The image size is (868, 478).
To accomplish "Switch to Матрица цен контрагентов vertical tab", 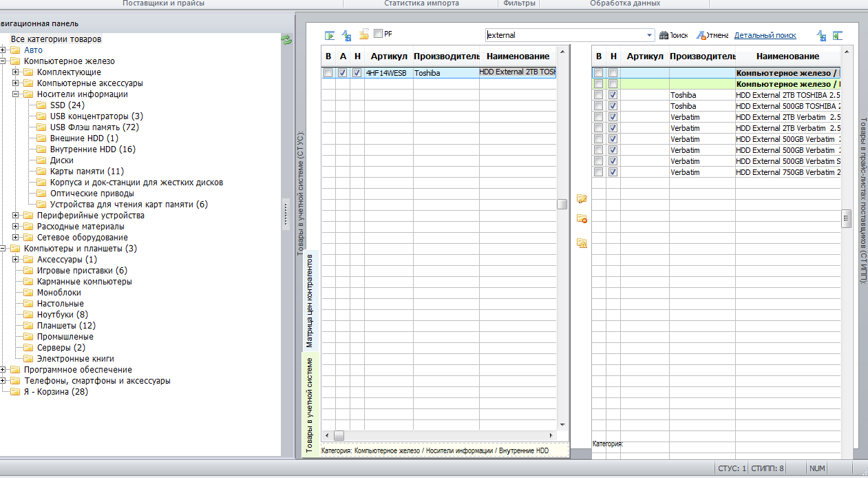I will click(309, 300).
